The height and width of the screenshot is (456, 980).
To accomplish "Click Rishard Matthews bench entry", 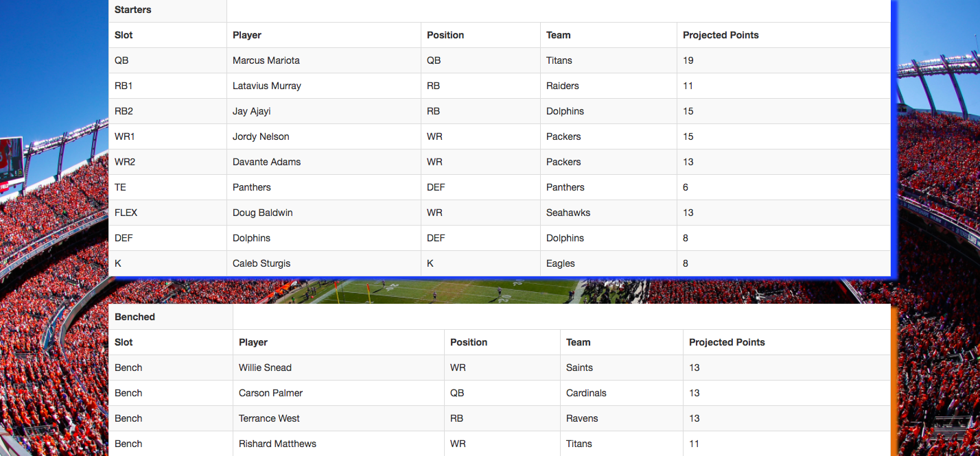I will click(x=277, y=444).
